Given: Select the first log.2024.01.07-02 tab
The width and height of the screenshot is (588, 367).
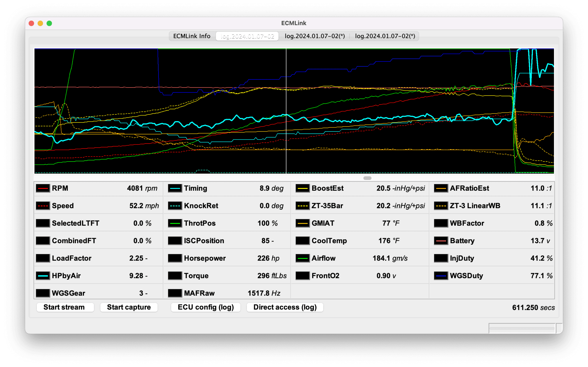Looking at the screenshot, I should pyautogui.click(x=247, y=36).
